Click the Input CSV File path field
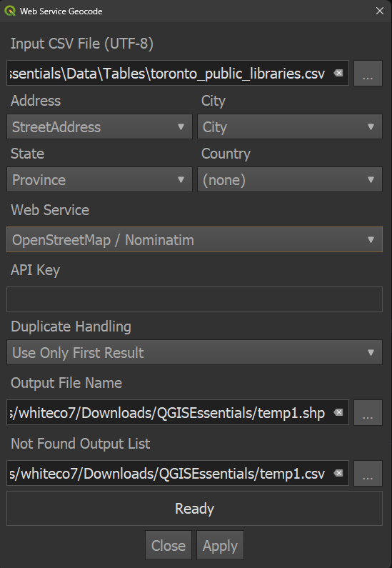 177,73
